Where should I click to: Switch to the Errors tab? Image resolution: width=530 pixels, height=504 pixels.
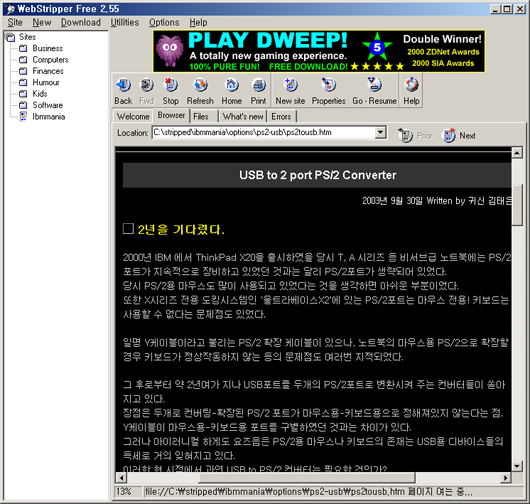click(x=281, y=117)
